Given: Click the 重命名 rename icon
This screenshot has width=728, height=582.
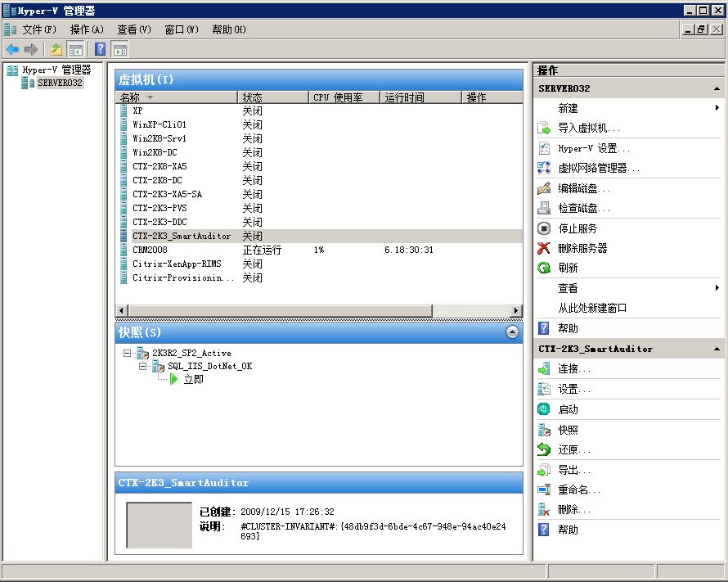Looking at the screenshot, I should pos(544,490).
